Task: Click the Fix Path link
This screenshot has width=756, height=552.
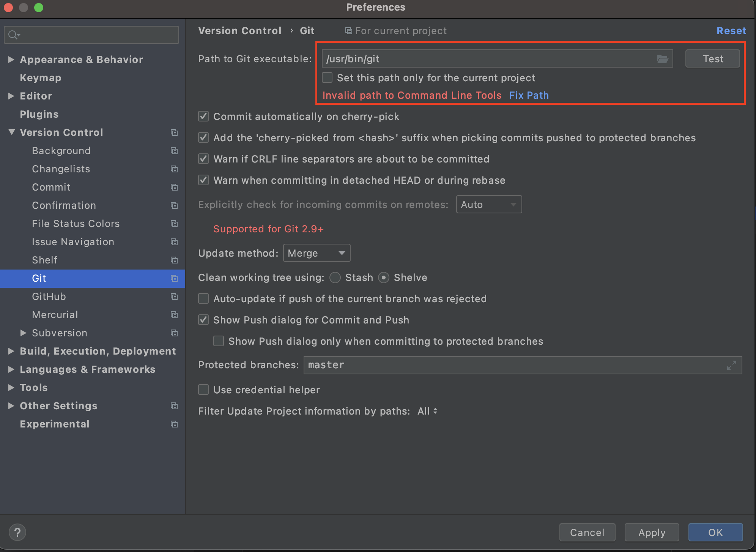Action: pyautogui.click(x=529, y=95)
